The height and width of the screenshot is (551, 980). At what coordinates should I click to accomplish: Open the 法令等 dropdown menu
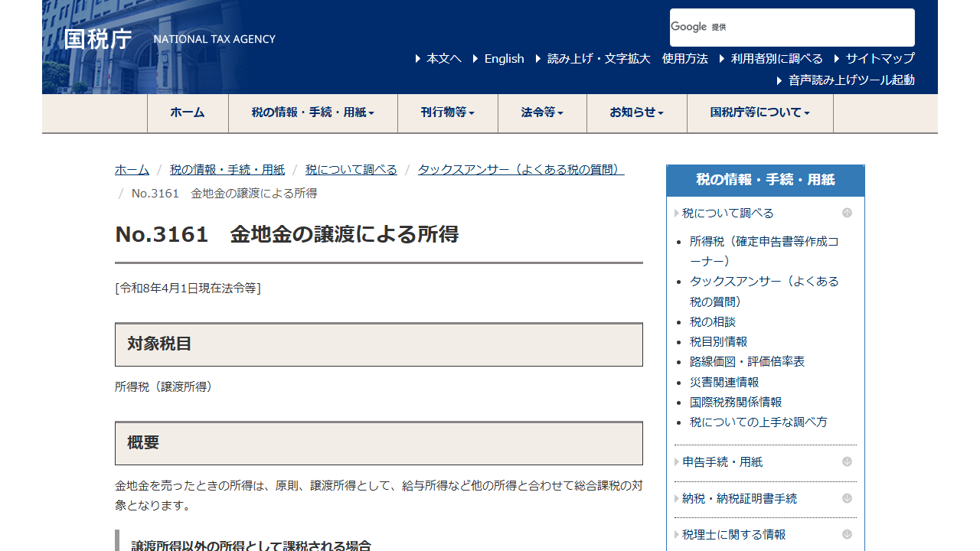coord(542,112)
